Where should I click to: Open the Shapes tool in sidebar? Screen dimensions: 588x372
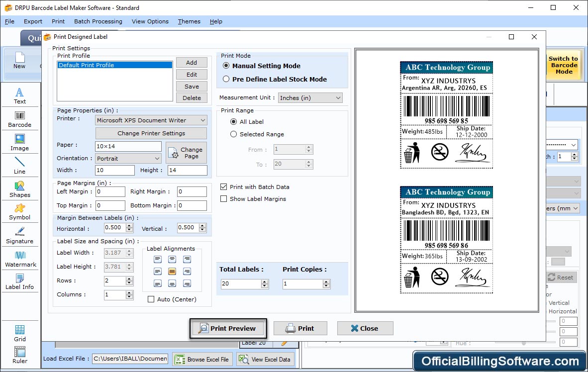pyautogui.click(x=19, y=189)
